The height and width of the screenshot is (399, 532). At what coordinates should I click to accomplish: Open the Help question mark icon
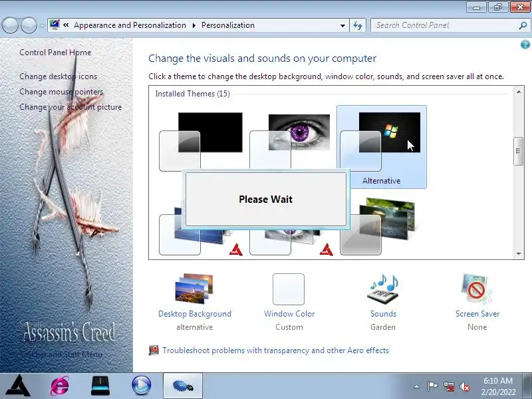coord(525,45)
